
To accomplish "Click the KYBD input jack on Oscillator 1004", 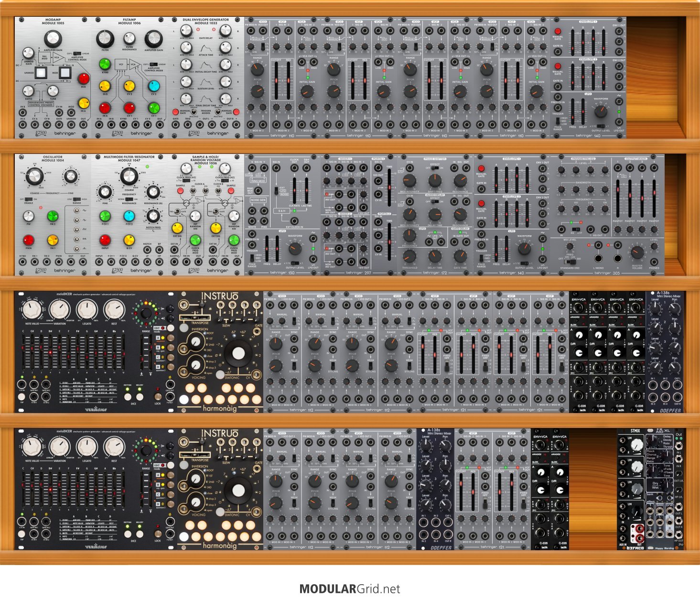I will tap(22, 262).
